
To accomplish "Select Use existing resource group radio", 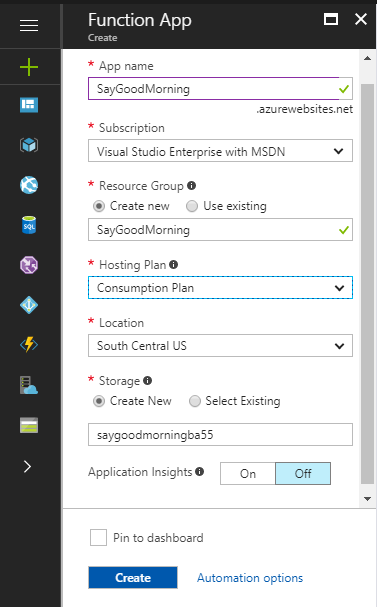I will click(192, 206).
